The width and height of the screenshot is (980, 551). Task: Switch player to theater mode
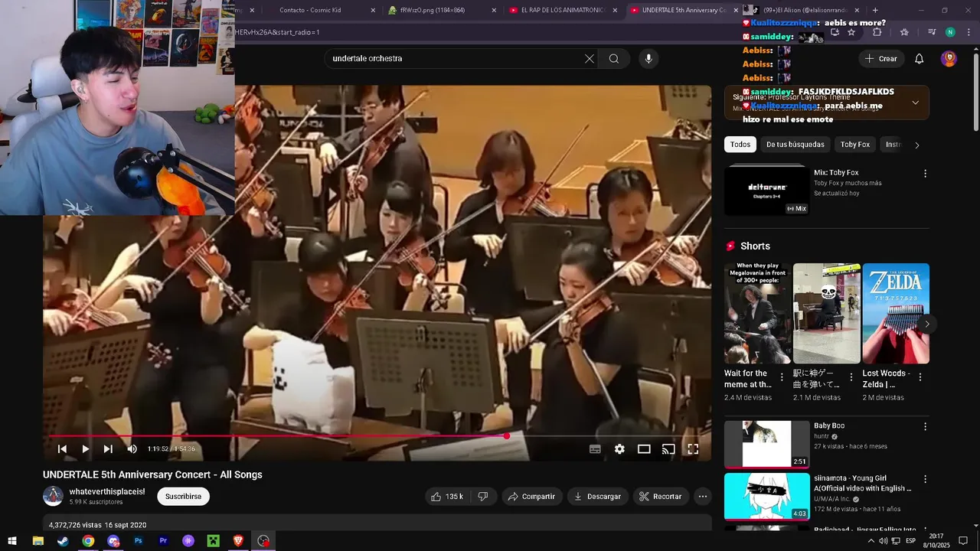pos(644,449)
